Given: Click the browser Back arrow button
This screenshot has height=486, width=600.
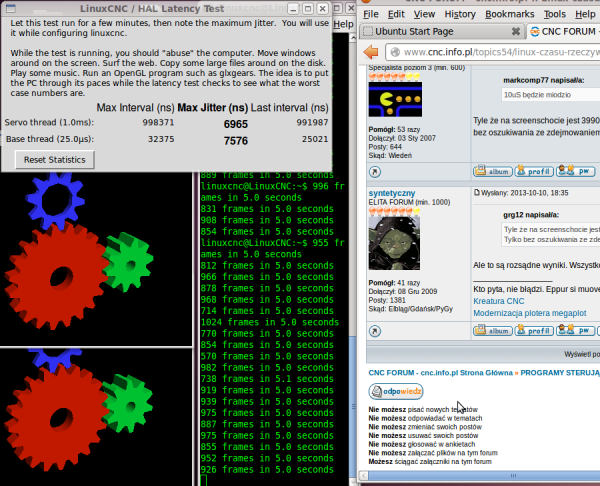Looking at the screenshot, I should tap(371, 52).
